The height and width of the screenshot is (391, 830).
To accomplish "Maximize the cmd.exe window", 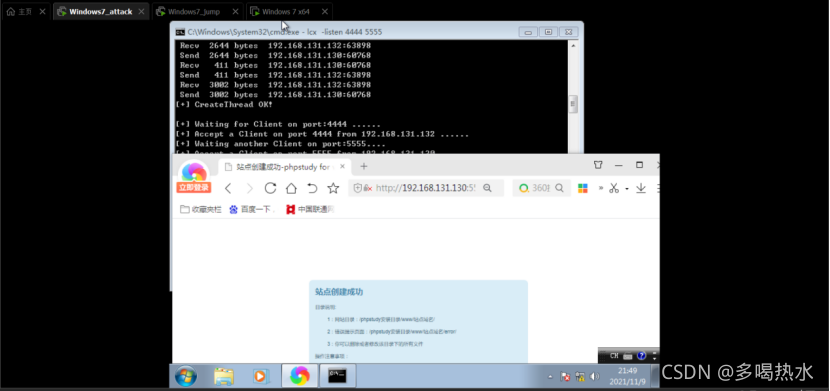I will (548, 32).
